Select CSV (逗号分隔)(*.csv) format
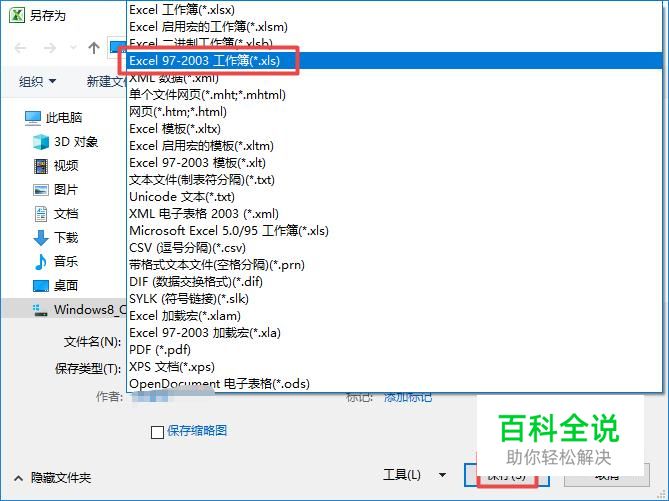 (395, 248)
